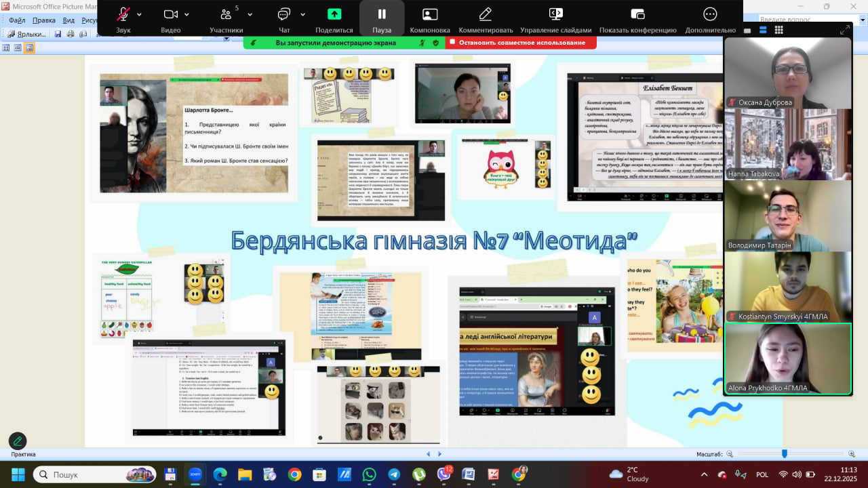Select the Комментировать annotation pencil
Image resolution: width=868 pixels, height=488 pixels.
tap(486, 15)
